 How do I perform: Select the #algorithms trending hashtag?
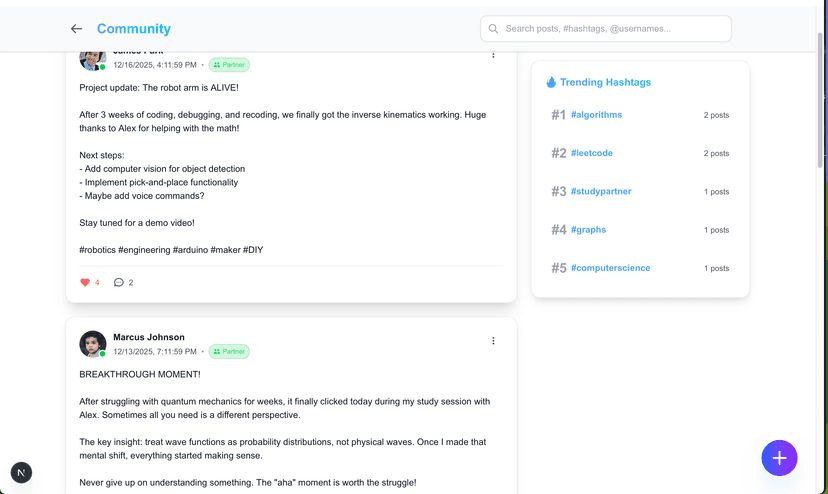596,115
